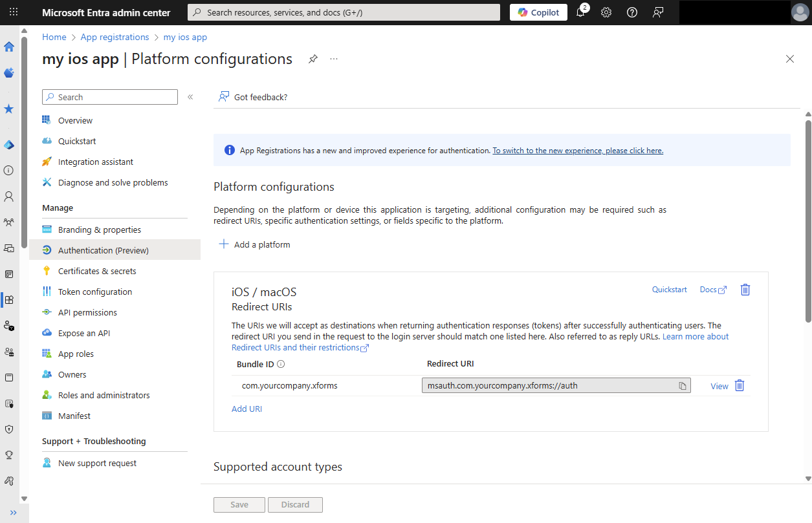Delete the com.yourcompany.xforms redirect URI row
This screenshot has width=812, height=523.
(740, 386)
